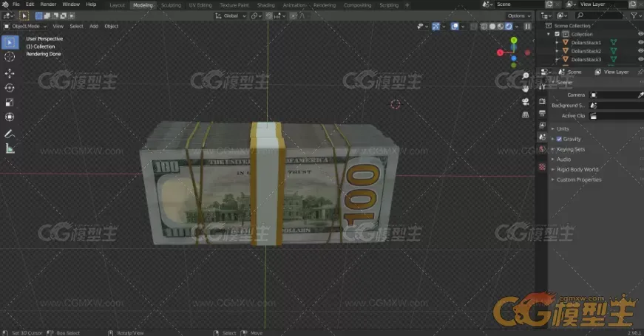Pause the viewport render preview

coord(528,27)
